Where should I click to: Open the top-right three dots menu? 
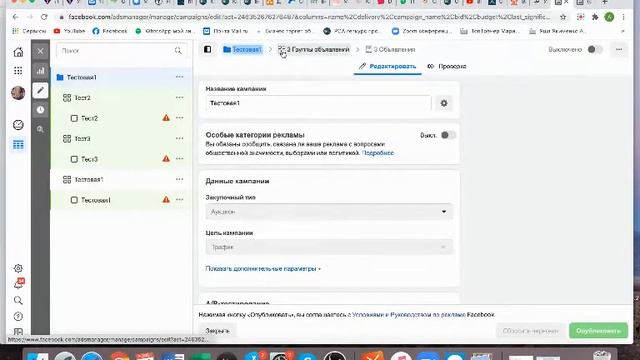click(x=619, y=49)
